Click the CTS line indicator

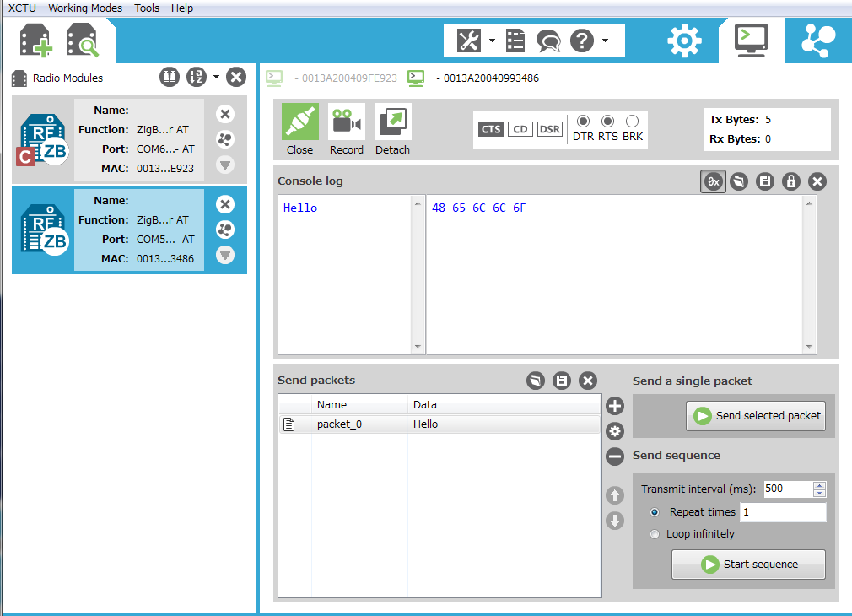click(x=491, y=129)
